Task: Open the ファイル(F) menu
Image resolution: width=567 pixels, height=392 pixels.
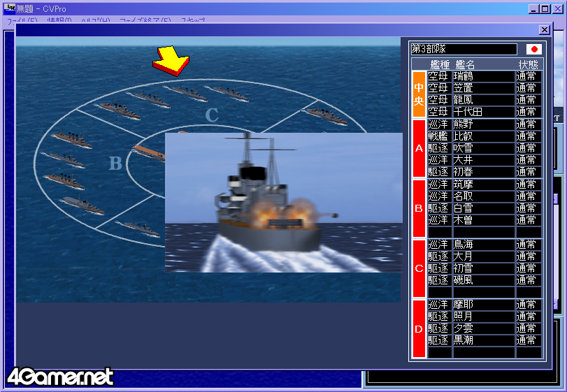Action: 22,20
